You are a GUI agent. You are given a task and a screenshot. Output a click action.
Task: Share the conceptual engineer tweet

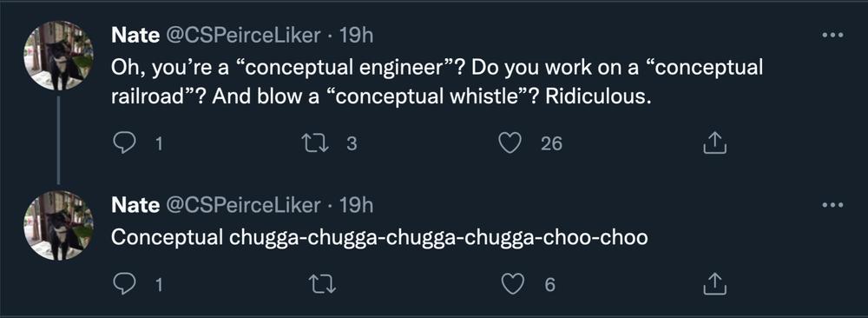point(714,143)
